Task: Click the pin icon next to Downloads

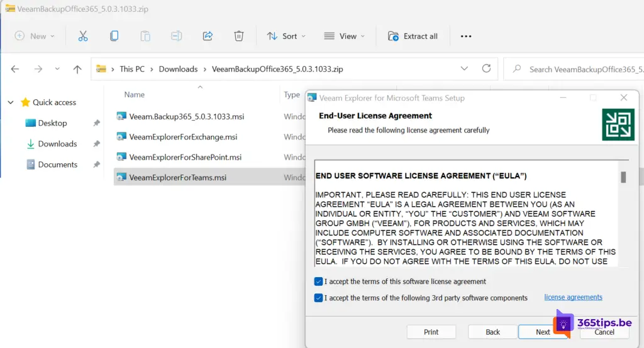Action: 96,144
